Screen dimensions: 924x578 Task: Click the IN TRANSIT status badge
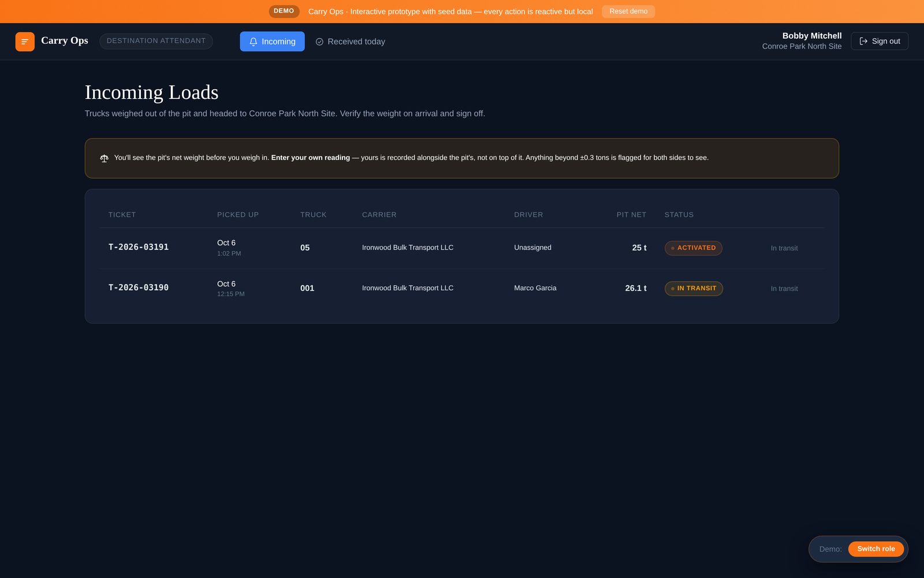(x=694, y=288)
